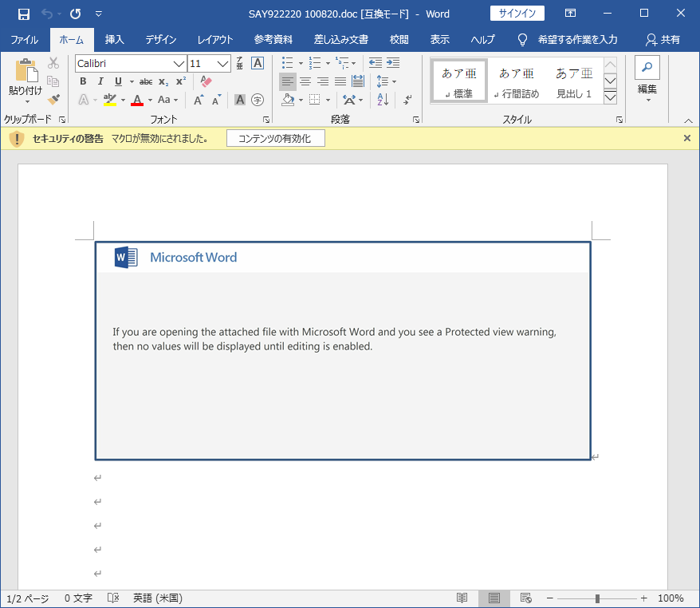Viewport: 700px width, 608px height.
Task: Increase paragraph indent
Action: 393,63
